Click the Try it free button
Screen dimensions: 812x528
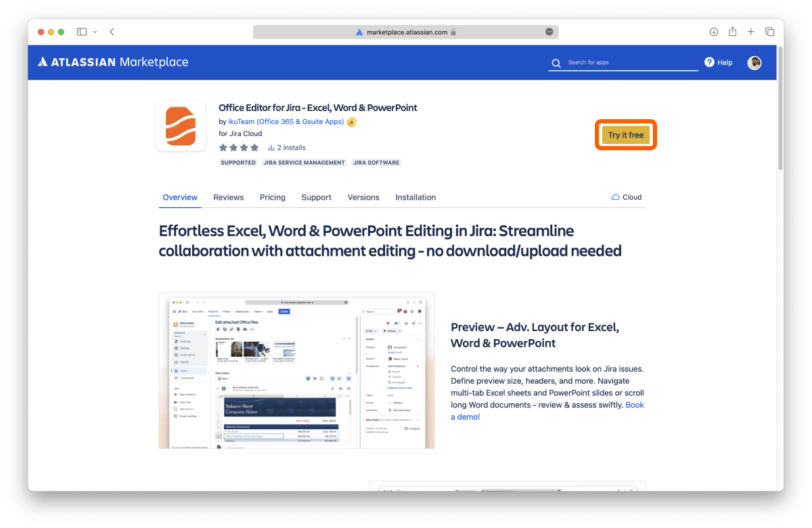point(626,135)
